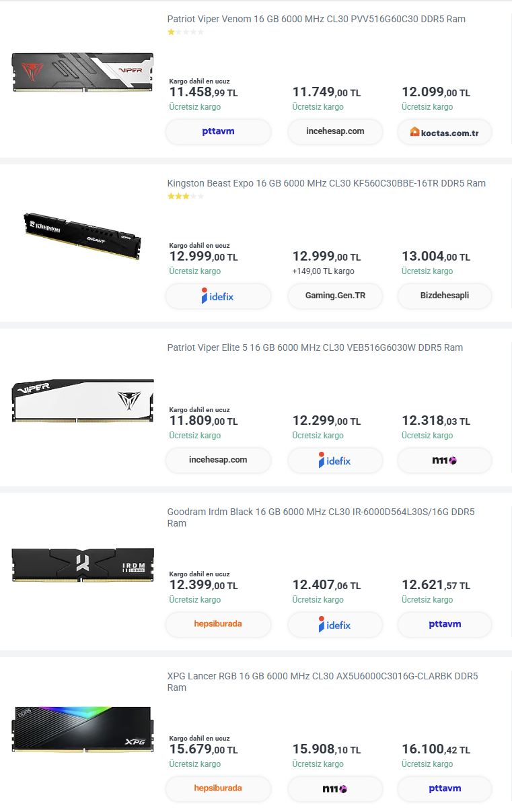The image size is (512, 812).
Task: View the Kingston Beast RAM image
Action: click(82, 236)
